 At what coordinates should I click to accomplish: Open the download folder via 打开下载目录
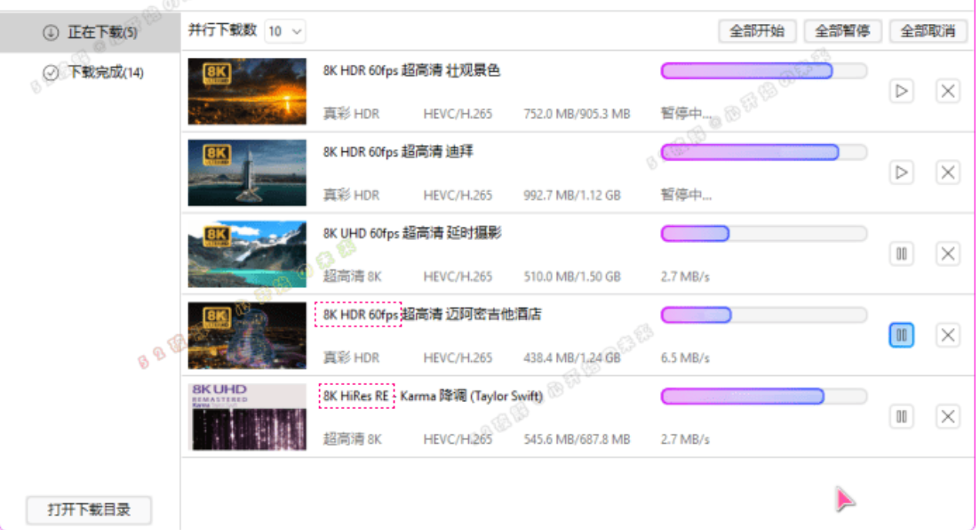87,510
